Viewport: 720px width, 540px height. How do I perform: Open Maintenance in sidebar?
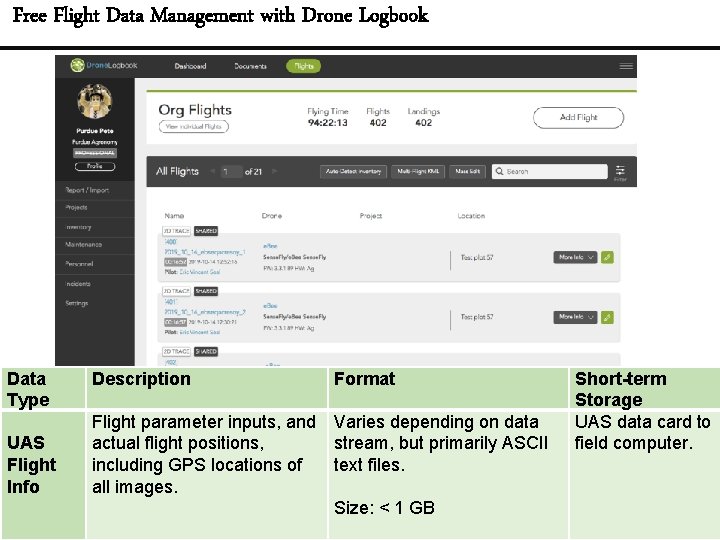pyautogui.click(x=84, y=245)
